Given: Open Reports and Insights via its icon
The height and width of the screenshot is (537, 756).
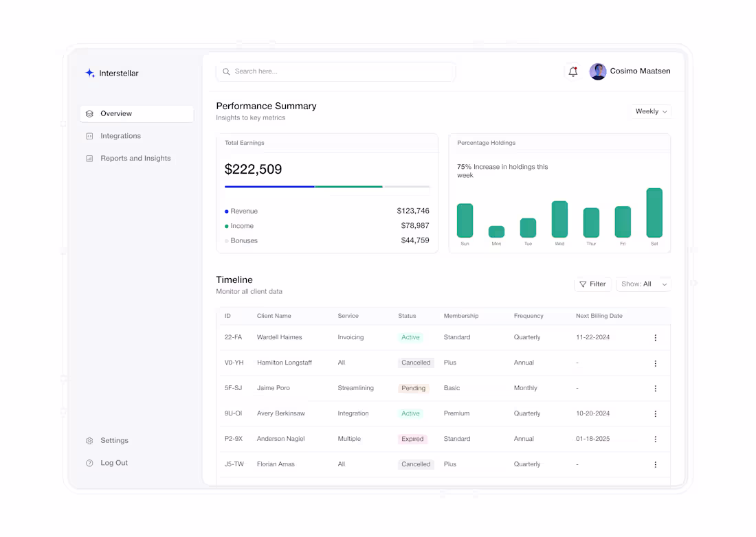Looking at the screenshot, I should (x=89, y=158).
